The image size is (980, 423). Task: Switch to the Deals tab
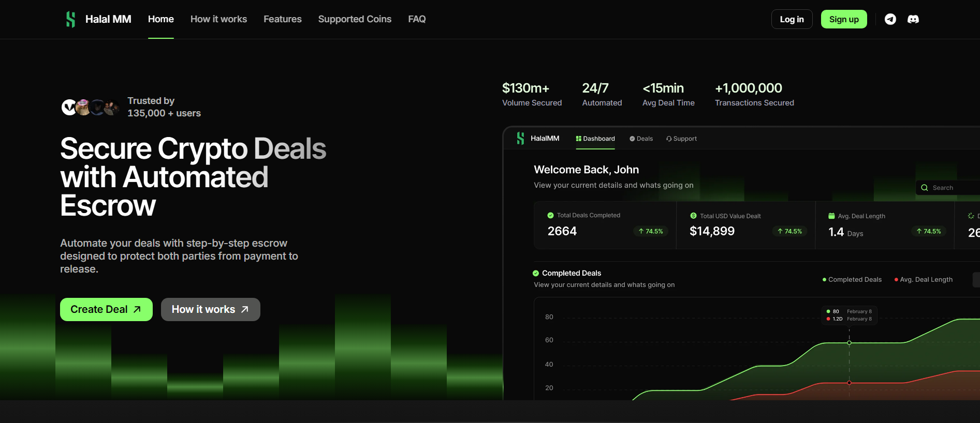641,139
